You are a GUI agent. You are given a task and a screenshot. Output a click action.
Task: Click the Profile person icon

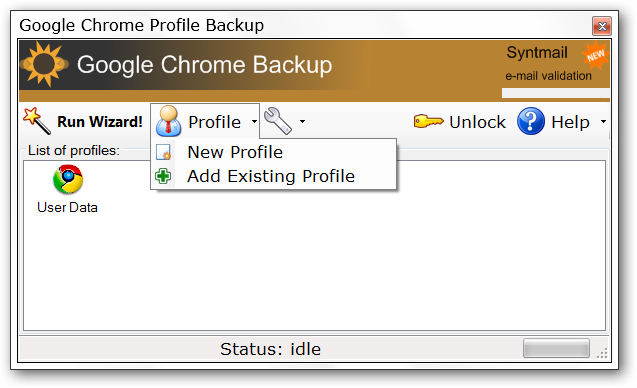coord(168,121)
